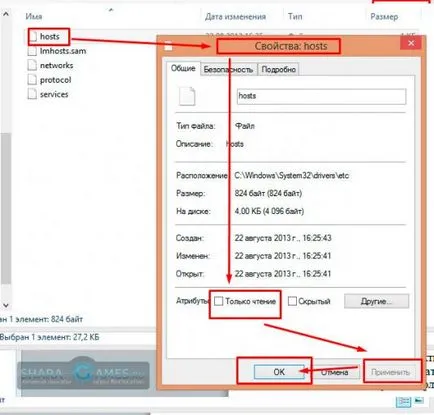Click the hosts file name field
434x415 pixels.
click(x=321, y=96)
